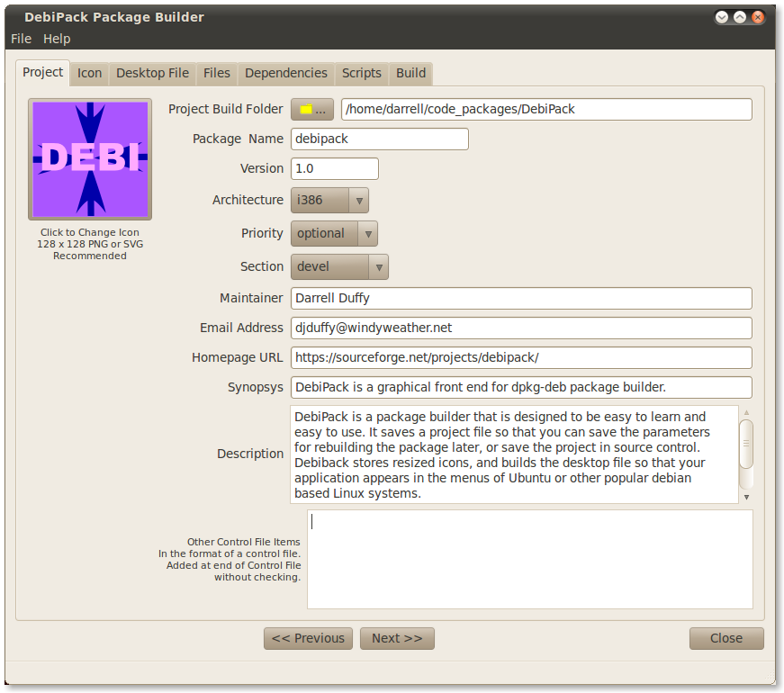Open the Project Build Folder browse button
This screenshot has height=693, width=784.
[x=312, y=109]
